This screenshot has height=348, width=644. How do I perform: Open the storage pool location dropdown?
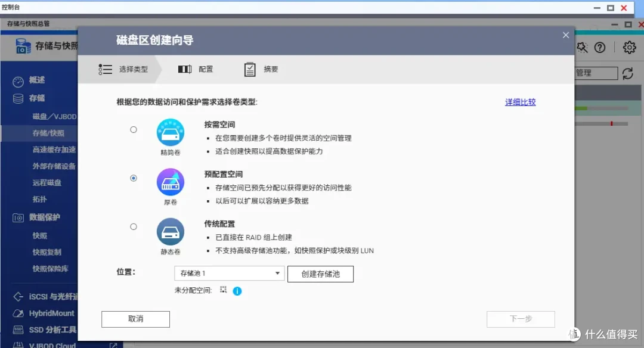(229, 274)
